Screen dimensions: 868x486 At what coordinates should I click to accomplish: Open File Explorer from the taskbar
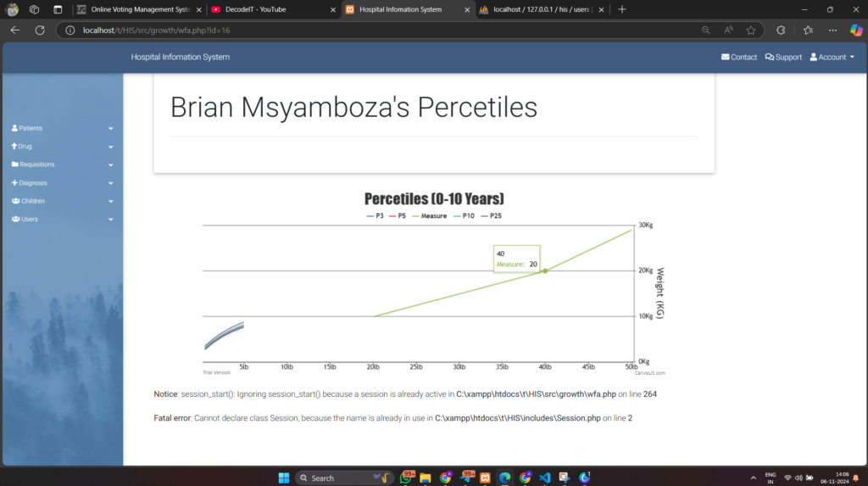[426, 478]
